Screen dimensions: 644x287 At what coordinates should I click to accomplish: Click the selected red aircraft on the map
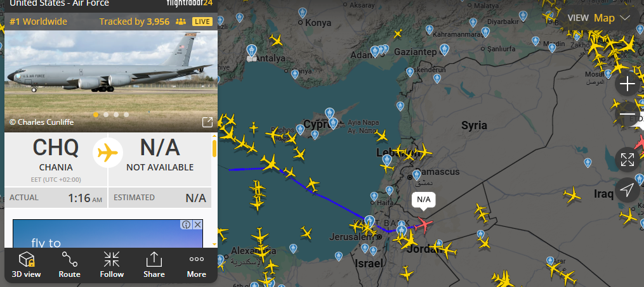tap(423, 225)
